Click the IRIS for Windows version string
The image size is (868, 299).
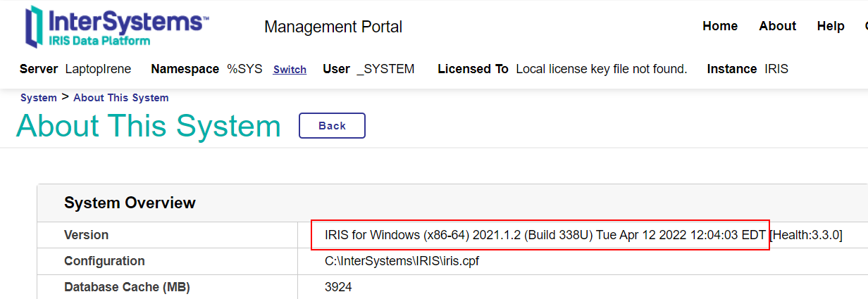(x=545, y=235)
